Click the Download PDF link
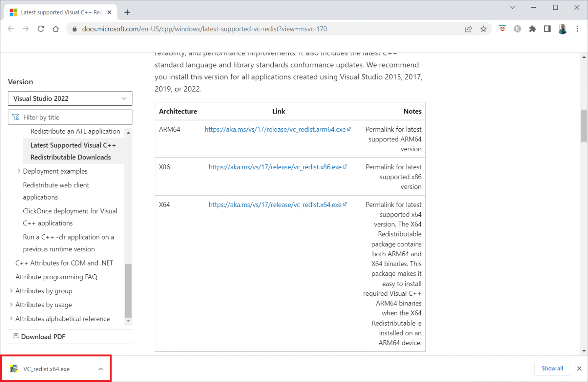 (x=43, y=336)
